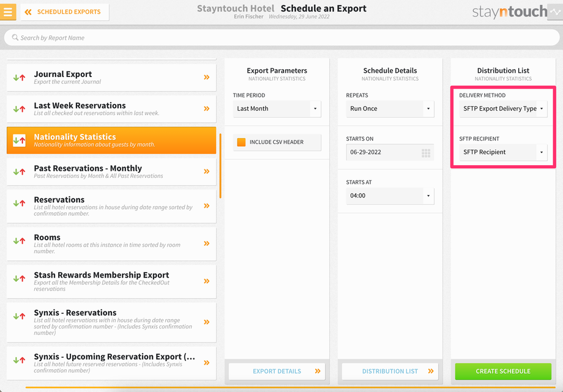Click the Distribution List button
This screenshot has width=563, height=392.
pyautogui.click(x=390, y=371)
